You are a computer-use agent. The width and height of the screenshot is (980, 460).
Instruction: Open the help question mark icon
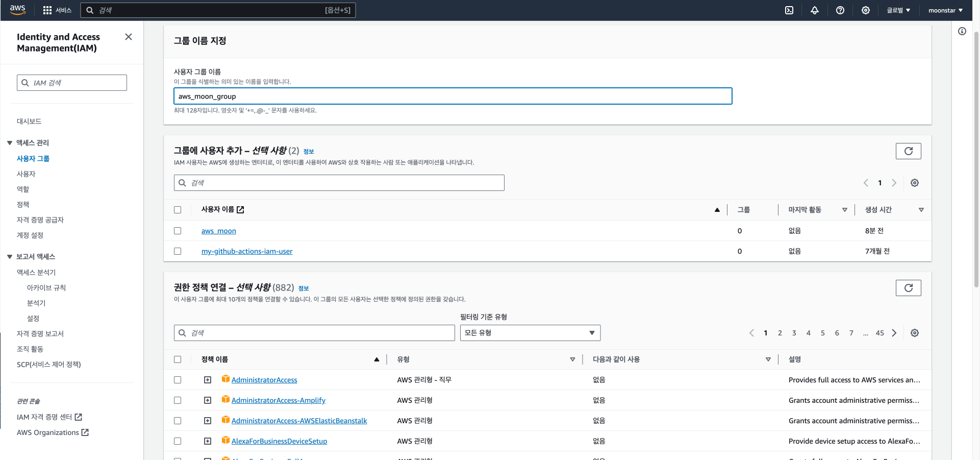(x=840, y=10)
